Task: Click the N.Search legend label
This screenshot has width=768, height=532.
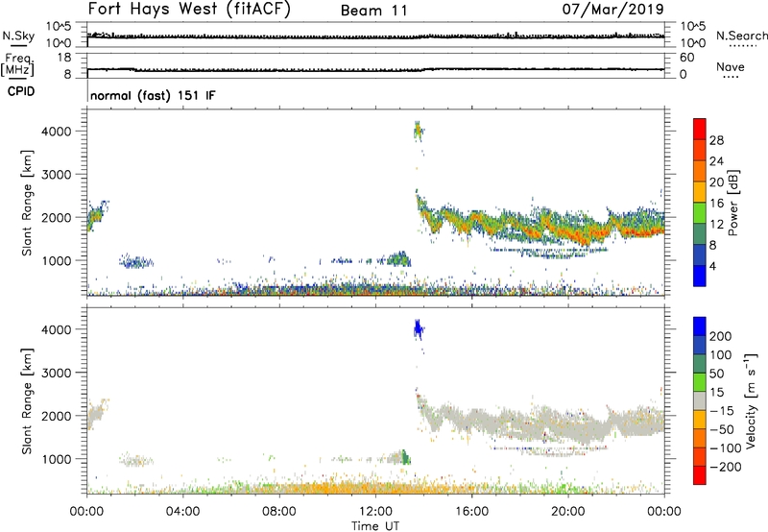Action: pyautogui.click(x=741, y=36)
